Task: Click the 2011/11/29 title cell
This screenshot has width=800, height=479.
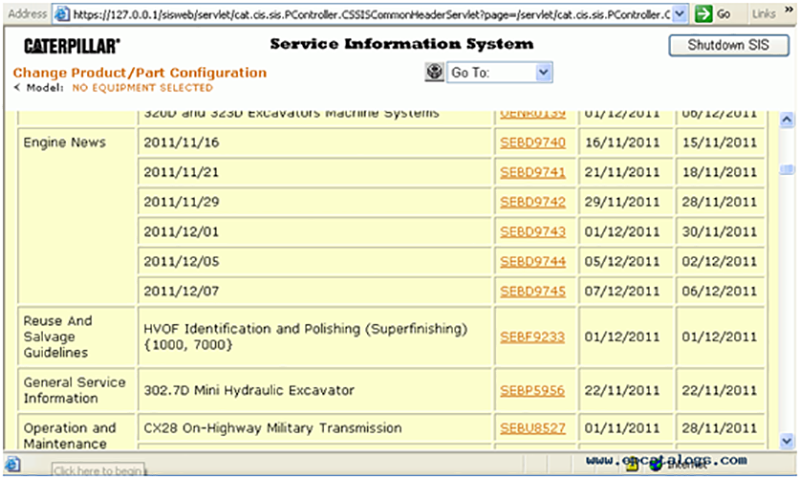Action: click(314, 202)
